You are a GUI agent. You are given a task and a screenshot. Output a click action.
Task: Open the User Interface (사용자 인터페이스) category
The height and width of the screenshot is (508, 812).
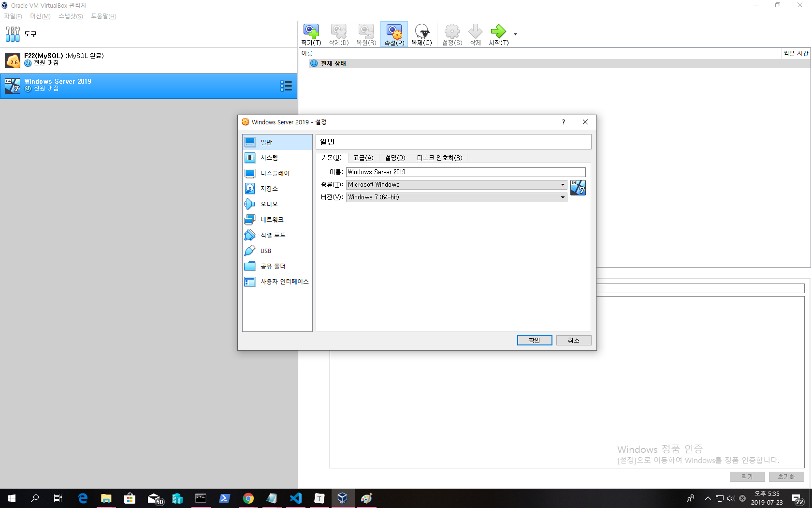[277, 282]
